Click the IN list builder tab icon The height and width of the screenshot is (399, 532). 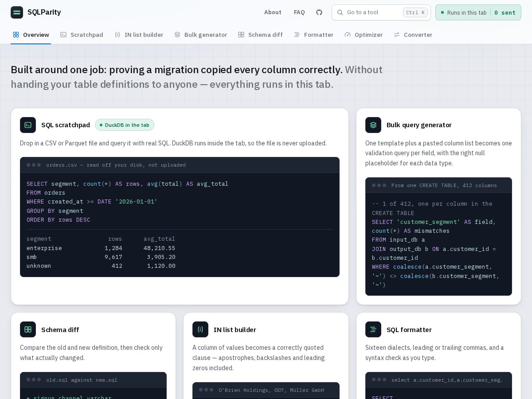117,35
